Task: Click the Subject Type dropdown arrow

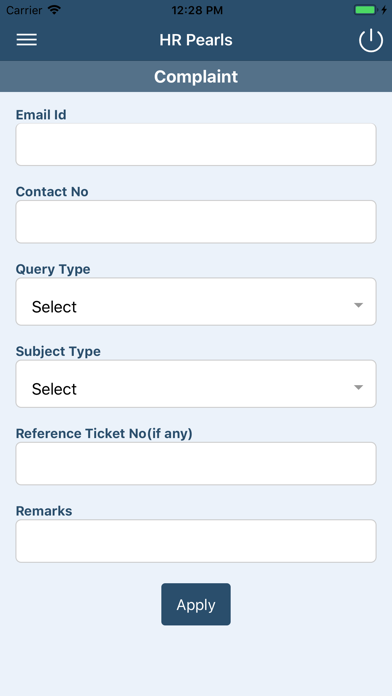Action: (x=358, y=388)
